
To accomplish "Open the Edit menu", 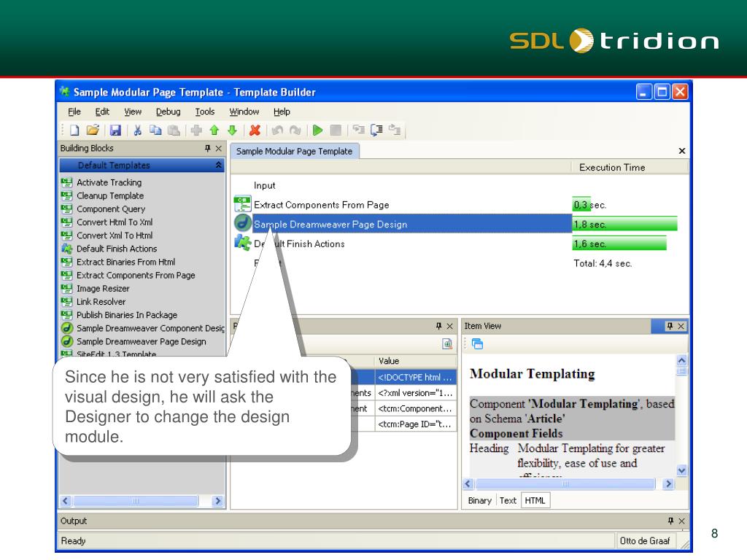I will tap(102, 112).
